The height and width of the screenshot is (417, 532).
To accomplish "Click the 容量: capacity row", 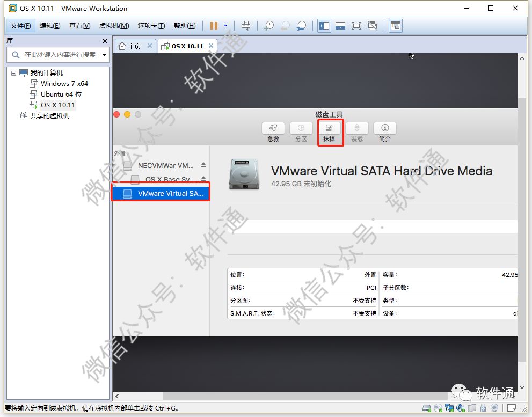I will [449, 275].
